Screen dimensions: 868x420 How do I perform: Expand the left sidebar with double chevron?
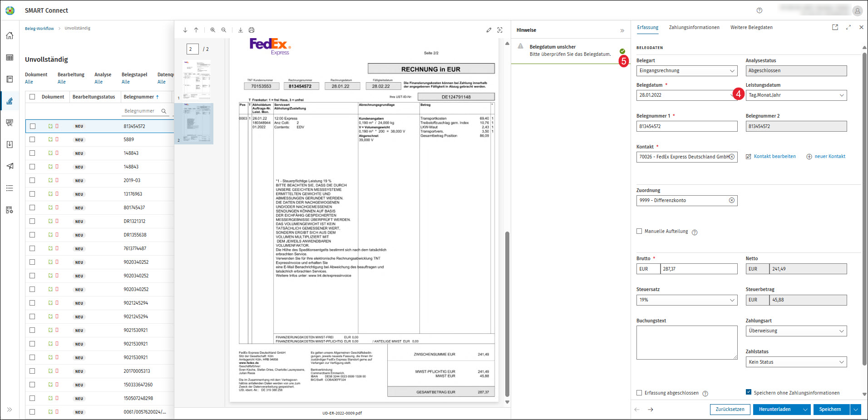pyautogui.click(x=10, y=409)
